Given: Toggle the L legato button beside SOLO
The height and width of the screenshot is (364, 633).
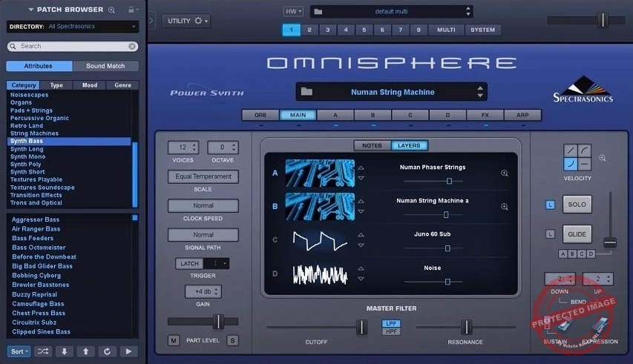Looking at the screenshot, I should coord(550,205).
